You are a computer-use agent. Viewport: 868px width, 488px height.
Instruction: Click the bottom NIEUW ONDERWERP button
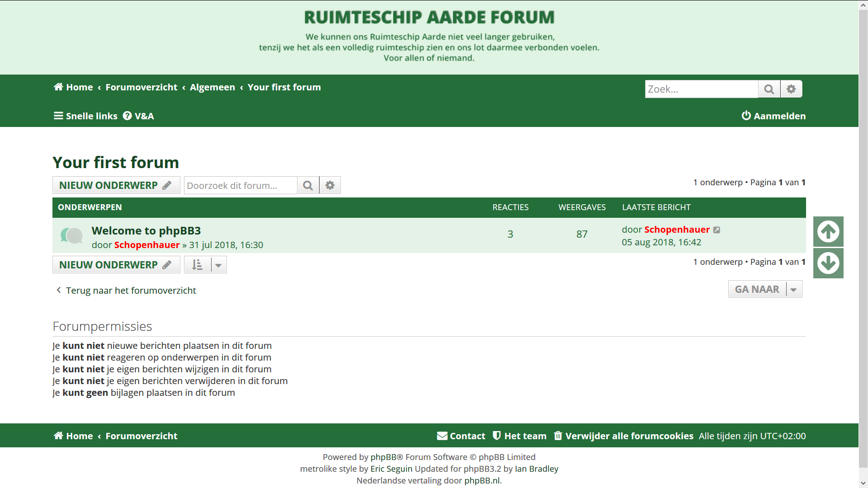(x=116, y=265)
